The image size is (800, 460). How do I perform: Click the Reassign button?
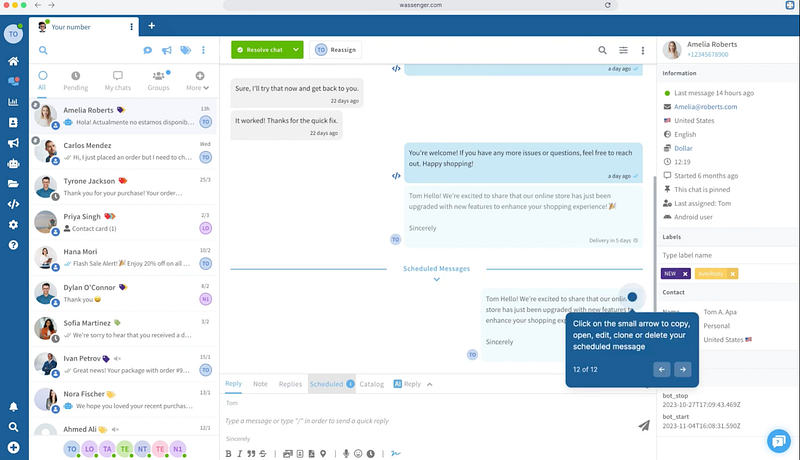click(335, 50)
